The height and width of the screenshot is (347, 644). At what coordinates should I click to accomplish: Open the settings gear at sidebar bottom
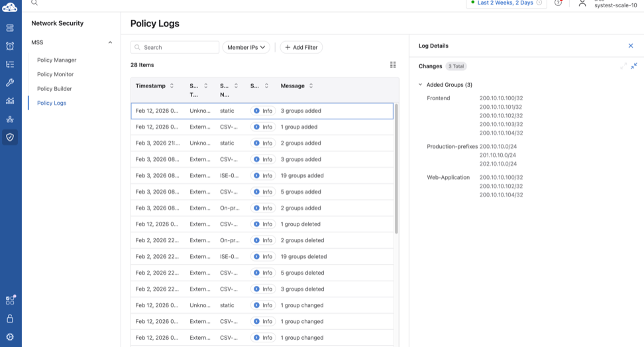pos(10,337)
